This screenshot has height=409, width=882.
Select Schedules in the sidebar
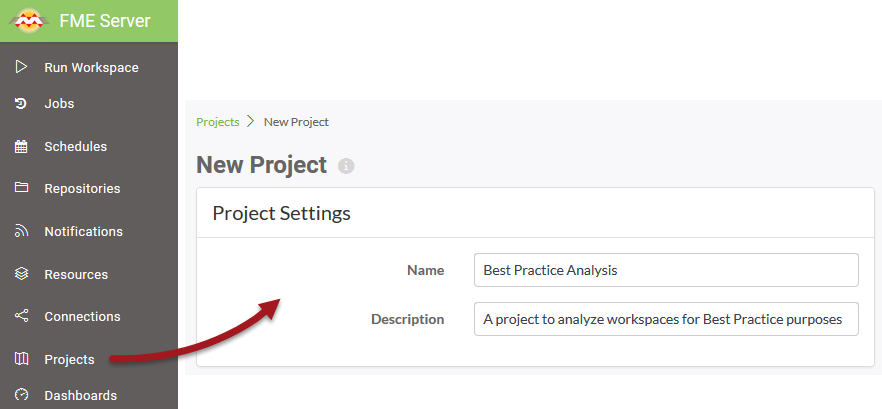click(89, 147)
